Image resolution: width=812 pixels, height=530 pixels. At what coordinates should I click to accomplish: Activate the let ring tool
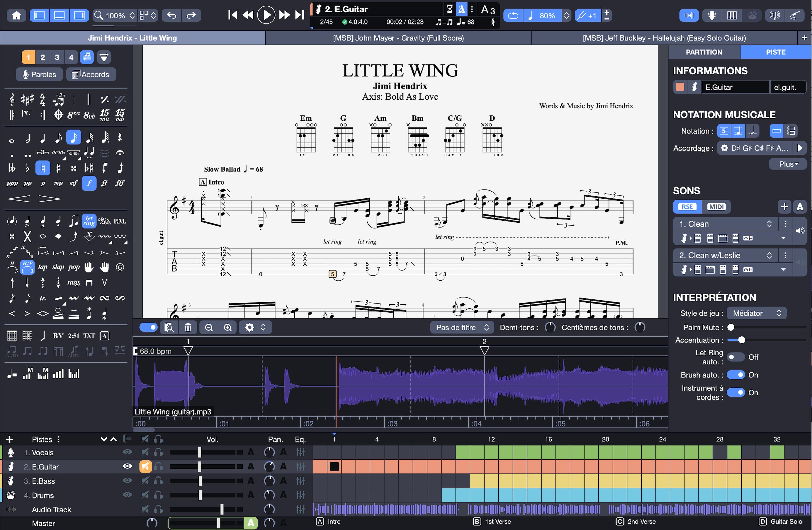click(89, 221)
